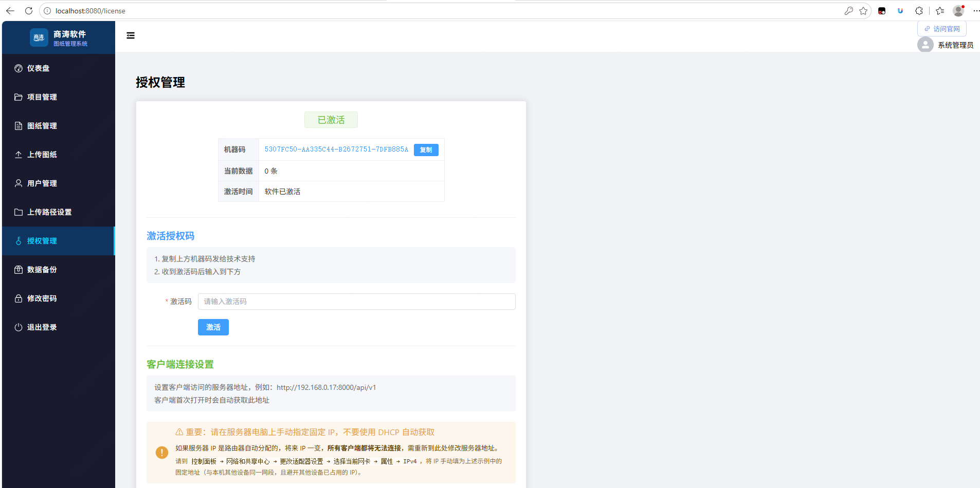Screen dimensions: 980x488
Task: Click the browser profile avatar icon
Action: point(958,11)
